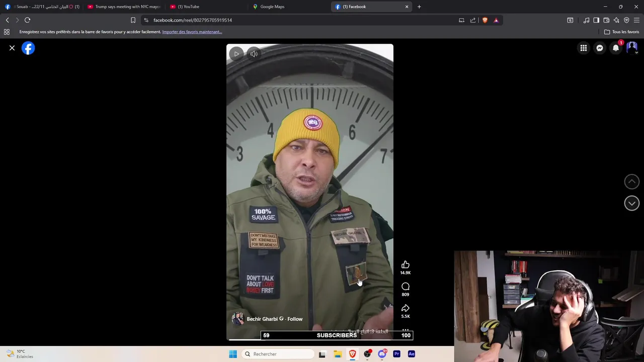Like the reel with thumbs-up icon
Screen dimensions: 644x362
[406, 265]
